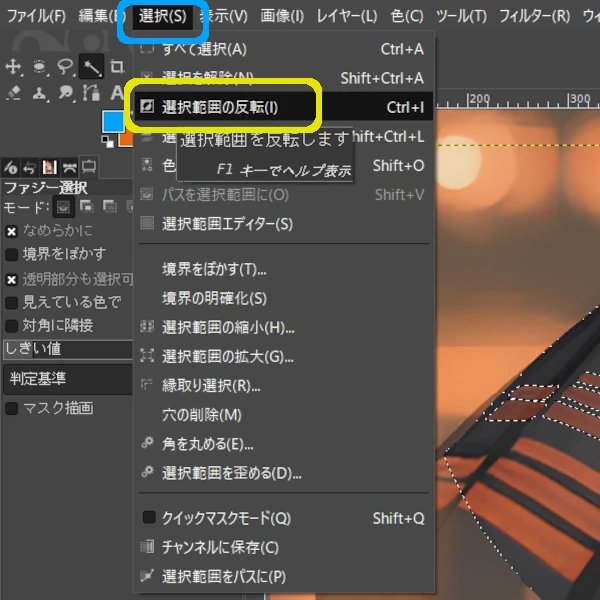Image resolution: width=600 pixels, height=600 pixels.
Task: Select the Eraser tool
Action: (x=13, y=93)
